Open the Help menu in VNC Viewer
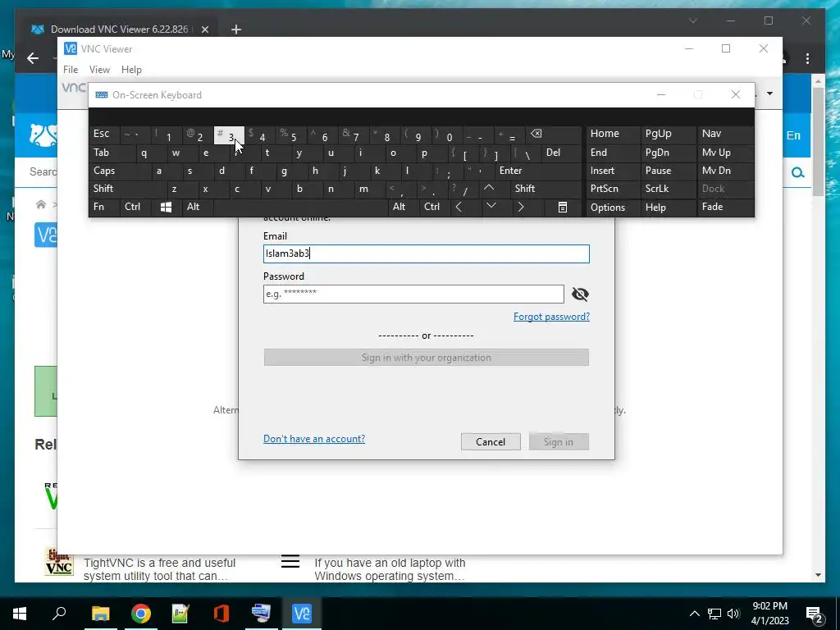The width and height of the screenshot is (840, 630). point(131,70)
